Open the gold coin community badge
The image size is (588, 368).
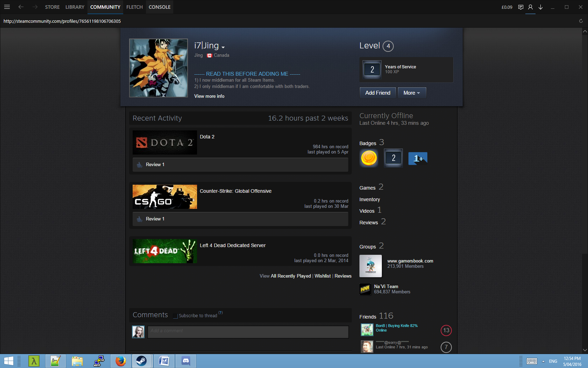coord(369,158)
